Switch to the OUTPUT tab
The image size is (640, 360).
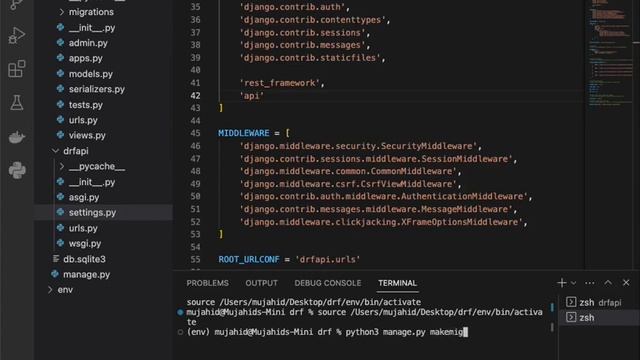point(261,283)
